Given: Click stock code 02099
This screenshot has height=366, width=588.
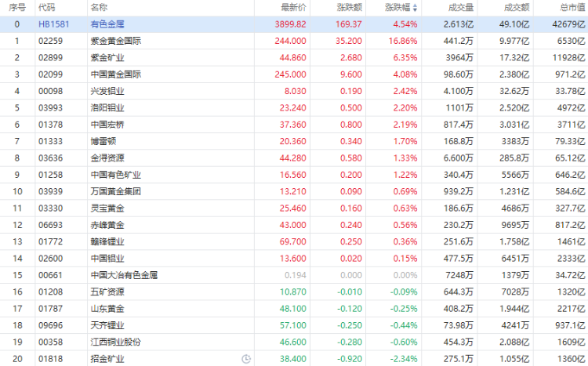Looking at the screenshot, I should point(51,74).
